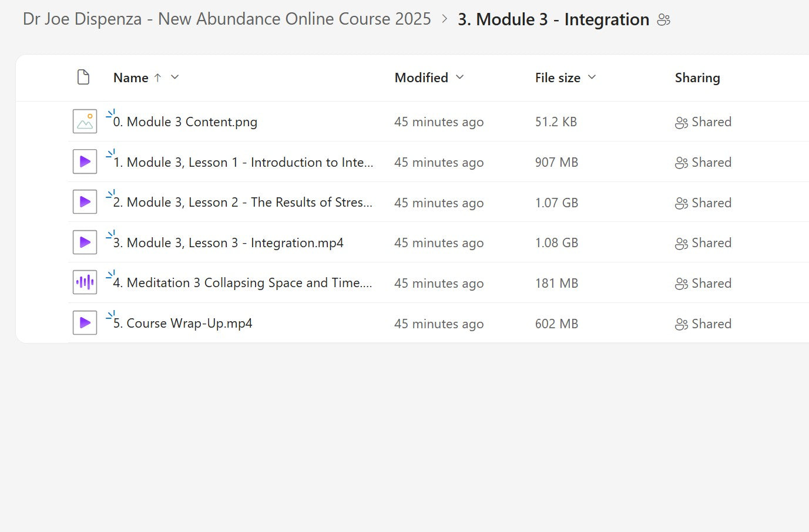The image size is (809, 532).
Task: Click the shared people icon beside the folder title
Action: tap(663, 20)
